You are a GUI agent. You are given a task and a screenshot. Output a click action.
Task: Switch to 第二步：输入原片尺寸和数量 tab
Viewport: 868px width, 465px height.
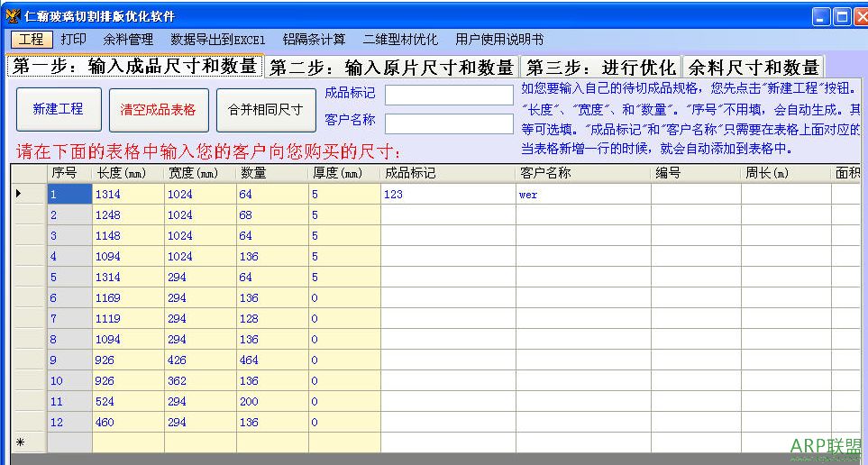point(391,68)
